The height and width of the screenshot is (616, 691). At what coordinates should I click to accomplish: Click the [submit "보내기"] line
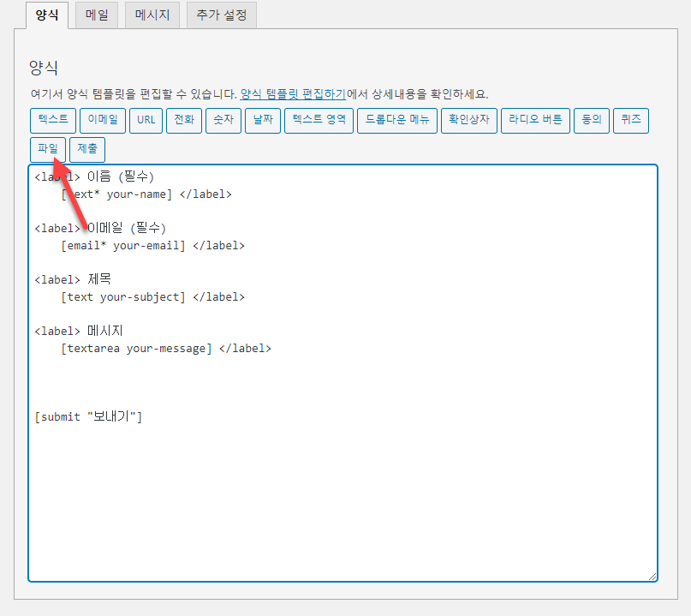point(88,416)
